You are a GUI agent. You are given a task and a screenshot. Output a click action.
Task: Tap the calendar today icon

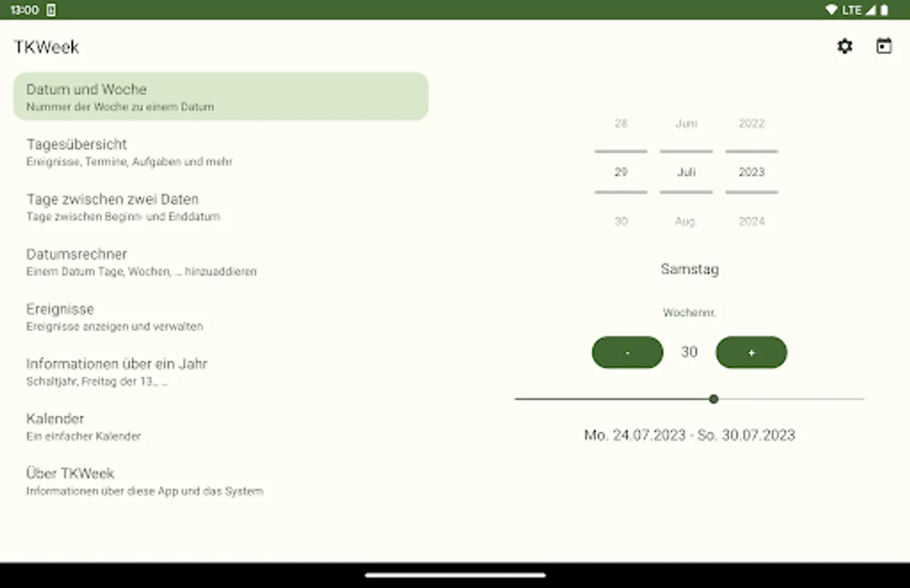click(884, 46)
